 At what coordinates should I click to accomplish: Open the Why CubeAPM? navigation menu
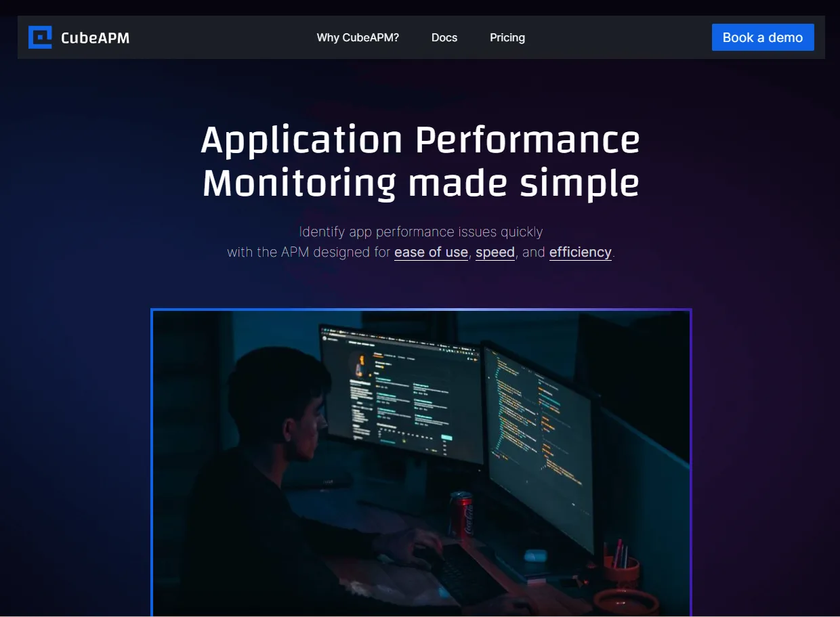pos(358,37)
